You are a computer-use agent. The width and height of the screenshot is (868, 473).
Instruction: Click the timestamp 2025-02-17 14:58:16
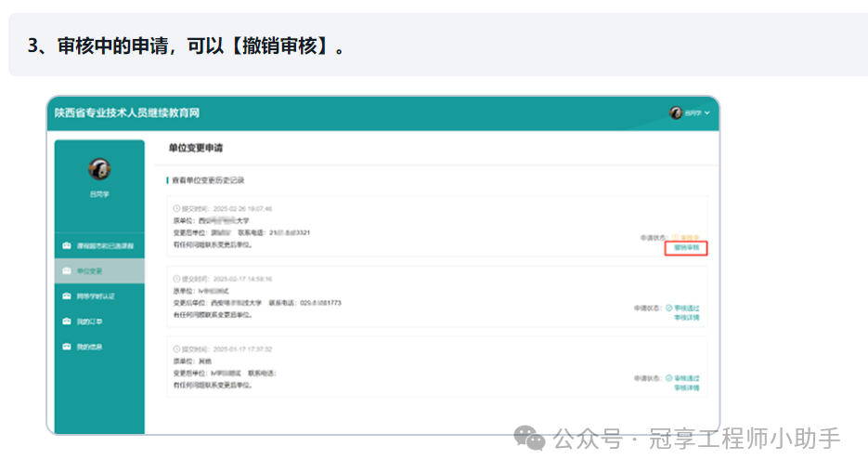pyautogui.click(x=242, y=279)
